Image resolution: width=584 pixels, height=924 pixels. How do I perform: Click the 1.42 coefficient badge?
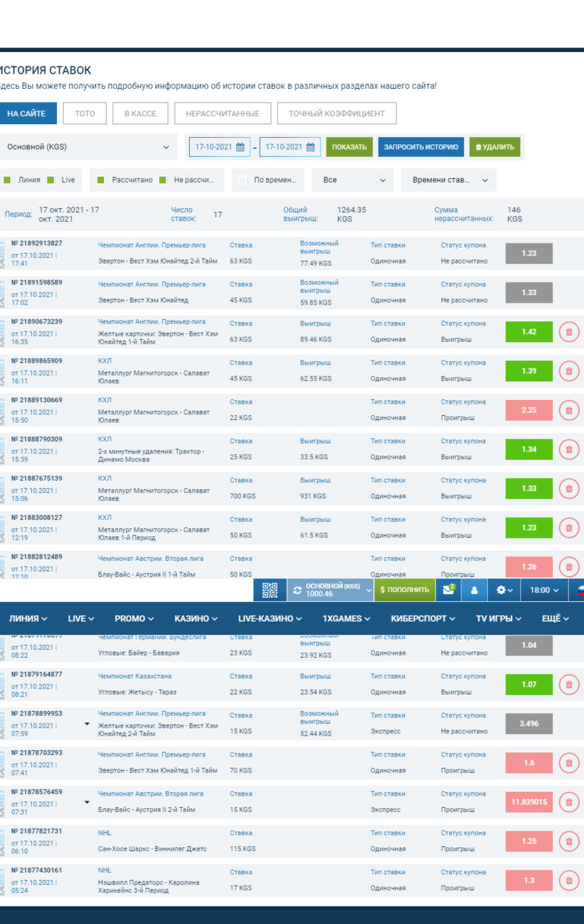point(529,332)
